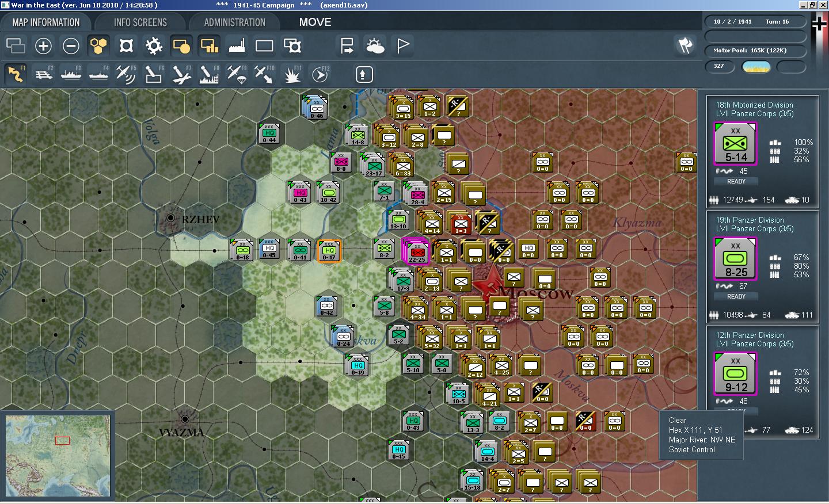Toggle the hex grid display
Screen dimensions: 829x504
tap(98, 45)
